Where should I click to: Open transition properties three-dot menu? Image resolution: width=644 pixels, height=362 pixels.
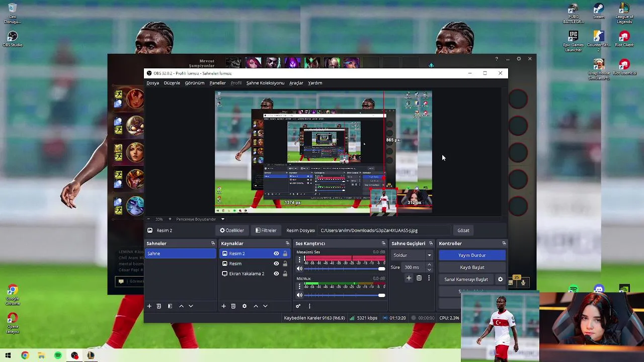click(429, 278)
